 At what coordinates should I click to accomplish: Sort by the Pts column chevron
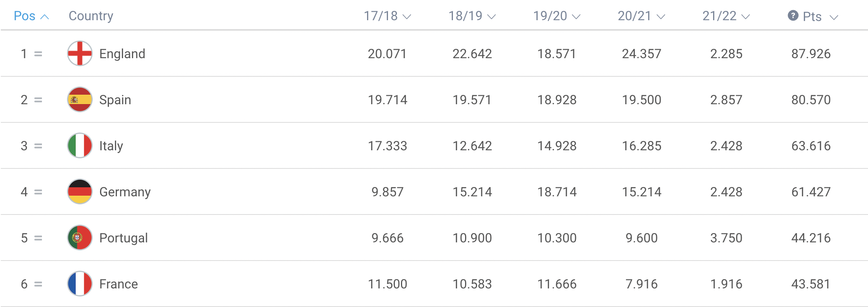(x=834, y=17)
